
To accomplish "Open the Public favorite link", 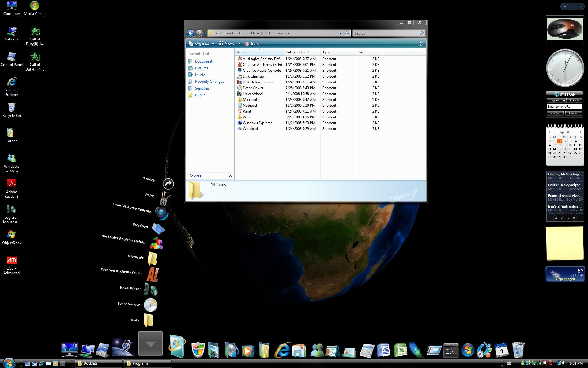I will pos(200,95).
